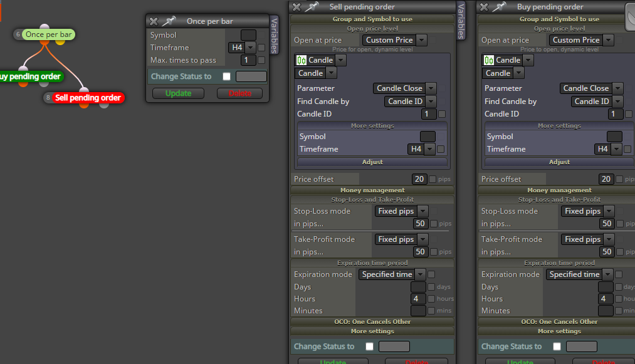The height and width of the screenshot is (364, 635).
Task: Collapse Money management section in Sell panel
Action: point(372,190)
